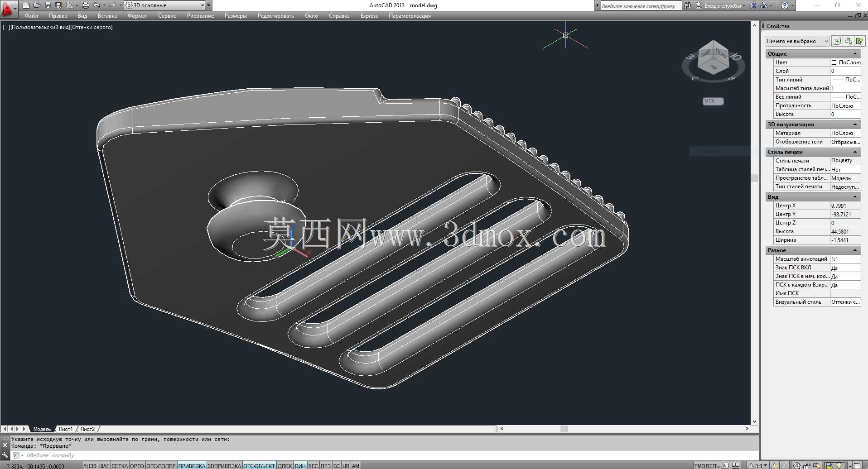The height and width of the screenshot is (469, 868).
Task: Click the toolbar lock icon in status bar
Action: (806, 465)
